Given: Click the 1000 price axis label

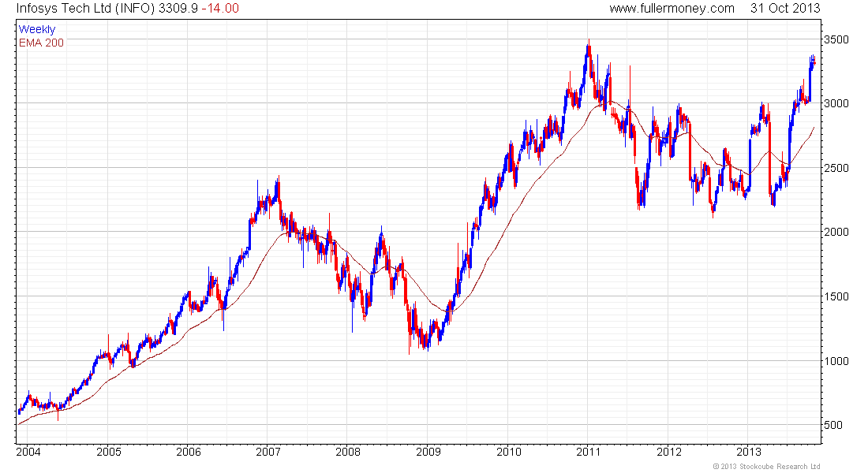Looking at the screenshot, I should (836, 361).
